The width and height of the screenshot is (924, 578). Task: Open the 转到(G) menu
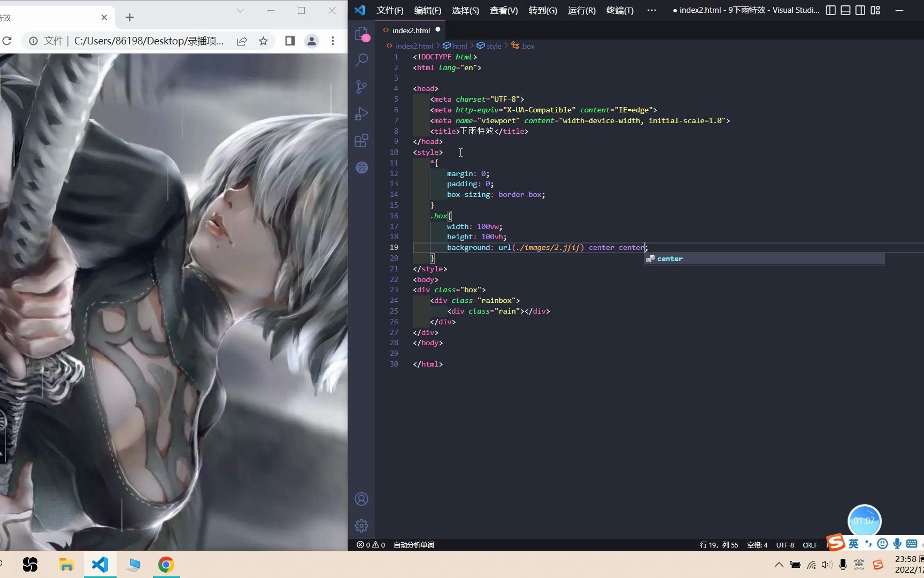(x=543, y=10)
